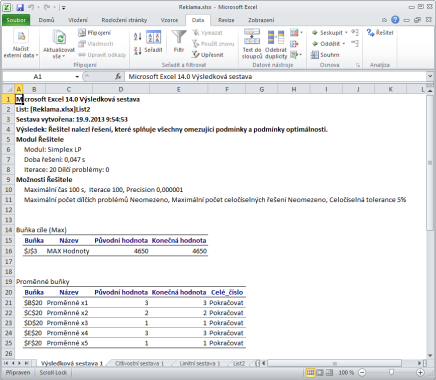Open the Načíst externí data menu
This screenshot has height=380, width=436.
tap(21, 44)
